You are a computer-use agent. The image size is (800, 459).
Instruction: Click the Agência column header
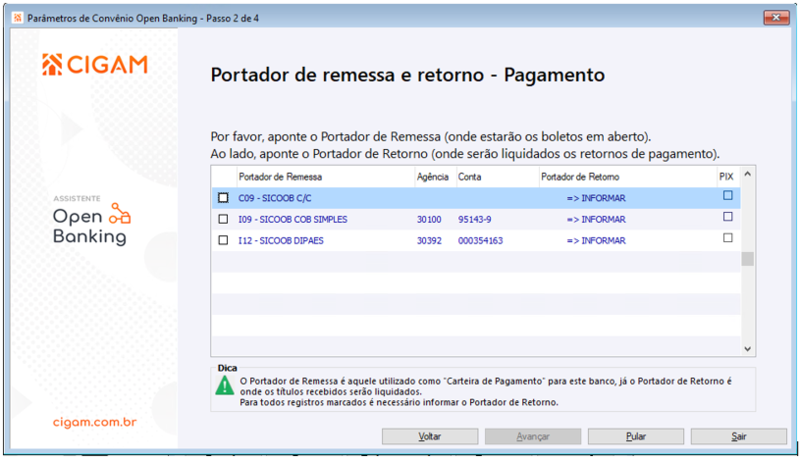click(x=435, y=177)
